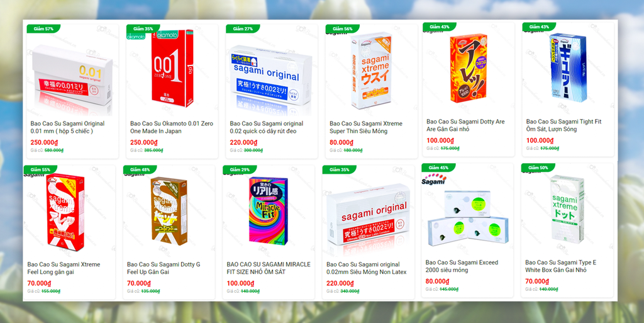The width and height of the screenshot is (644, 323).
Task: Open Bao Cao Su Sagami Original 0.01 mm link
Action: pyautogui.click(x=67, y=127)
